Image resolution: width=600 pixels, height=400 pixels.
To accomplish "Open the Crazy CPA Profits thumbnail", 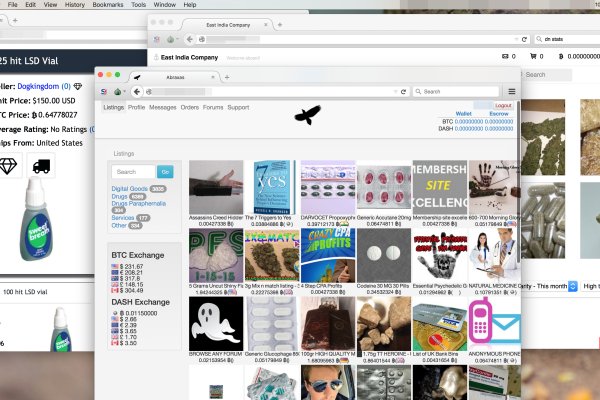I will 328,255.
